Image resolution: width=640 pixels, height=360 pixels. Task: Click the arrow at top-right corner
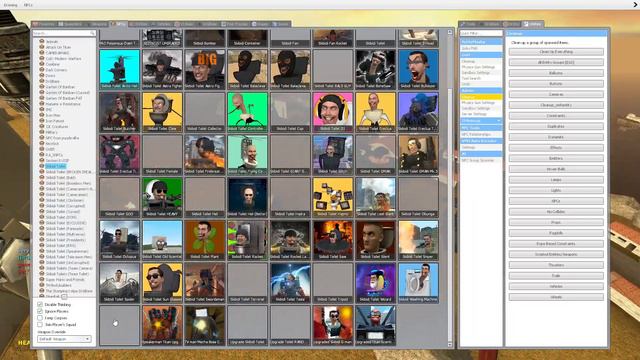pyautogui.click(x=636, y=5)
